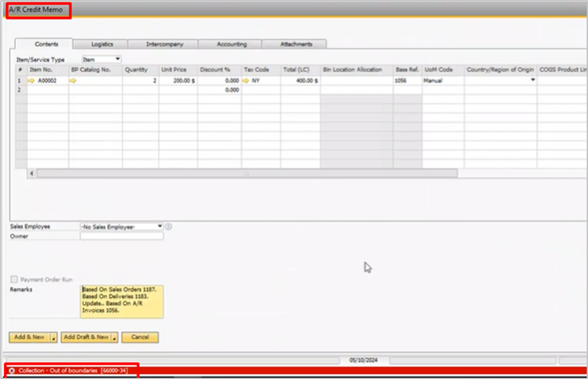Go to the Attachments tab
The width and height of the screenshot is (588, 379).
coord(296,44)
